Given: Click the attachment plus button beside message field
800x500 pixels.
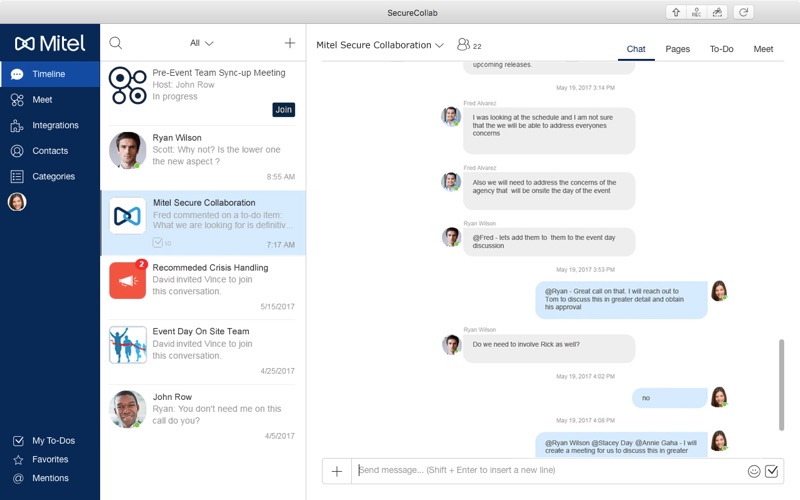Looking at the screenshot, I should 337,471.
